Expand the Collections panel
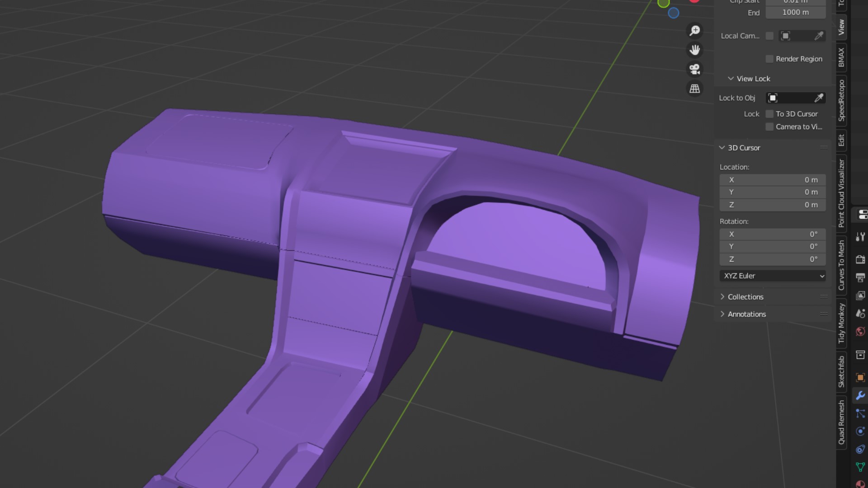 tap(745, 297)
